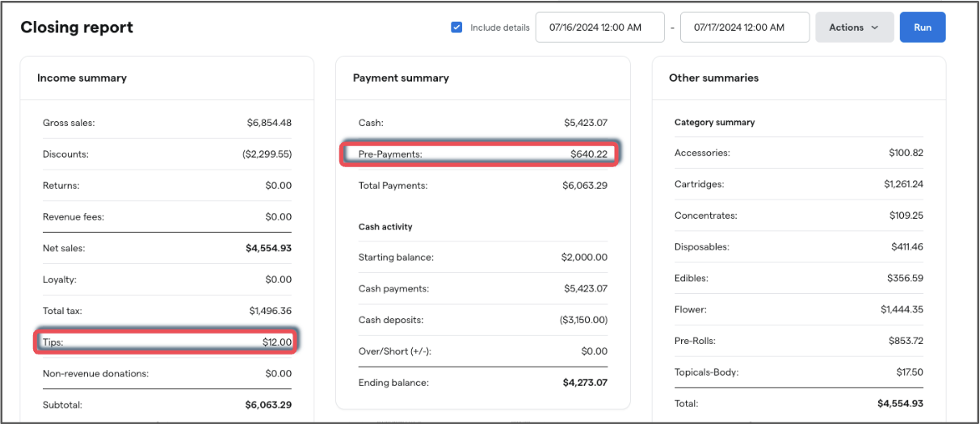
Task: Select the Pre-Payments value $640.22
Action: (x=589, y=154)
